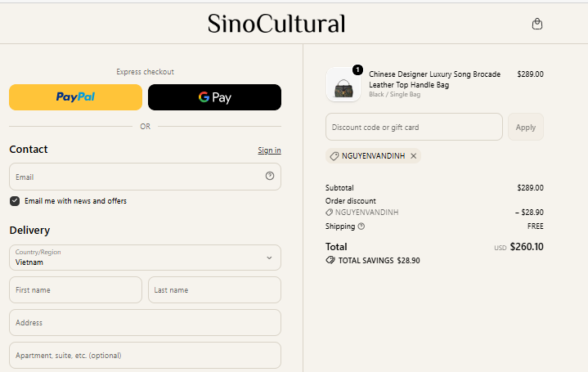
Task: Open the handbag product thumbnail
Action: pyautogui.click(x=343, y=85)
